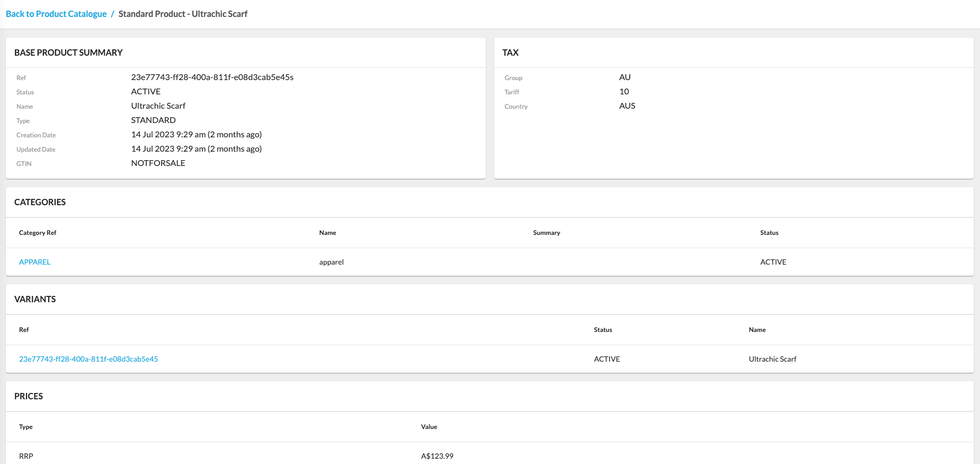This screenshot has width=980, height=464.
Task: Click the Back to Product Catalogue link
Action: pos(56,14)
